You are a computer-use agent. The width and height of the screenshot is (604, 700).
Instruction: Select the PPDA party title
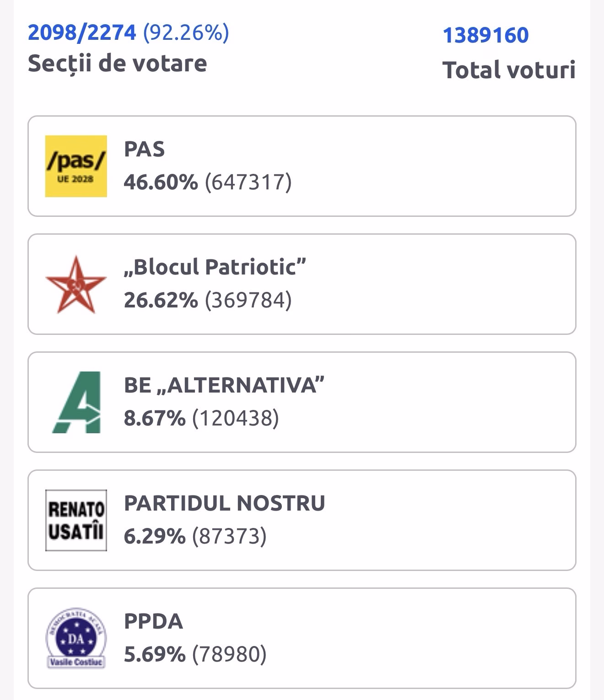(153, 621)
